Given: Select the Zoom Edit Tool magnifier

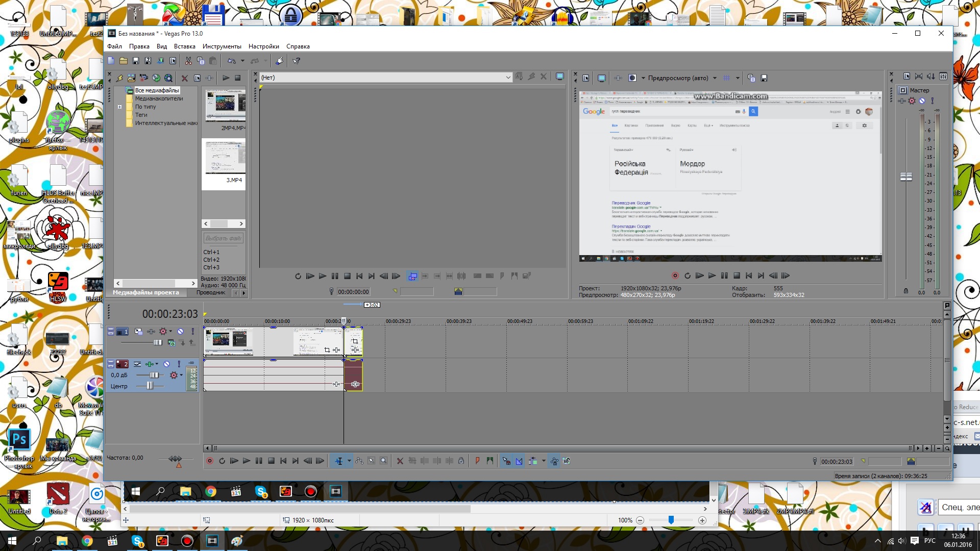Looking at the screenshot, I should point(384,461).
